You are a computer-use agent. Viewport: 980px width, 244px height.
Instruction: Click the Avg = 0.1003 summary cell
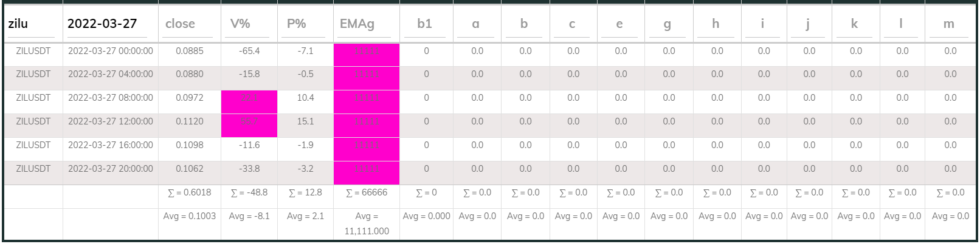pos(190,216)
